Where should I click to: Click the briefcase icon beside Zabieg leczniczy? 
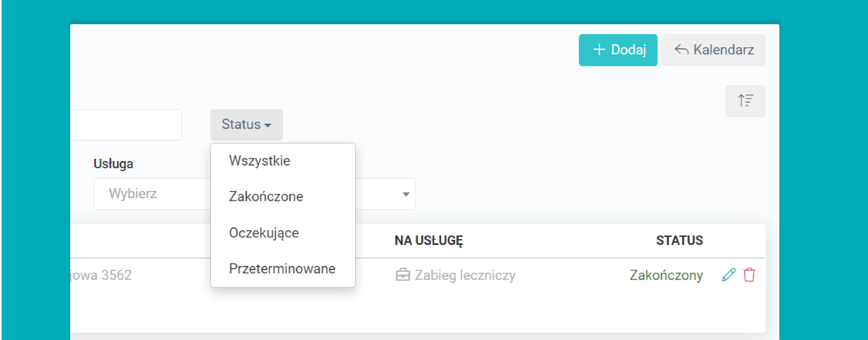[x=403, y=275]
